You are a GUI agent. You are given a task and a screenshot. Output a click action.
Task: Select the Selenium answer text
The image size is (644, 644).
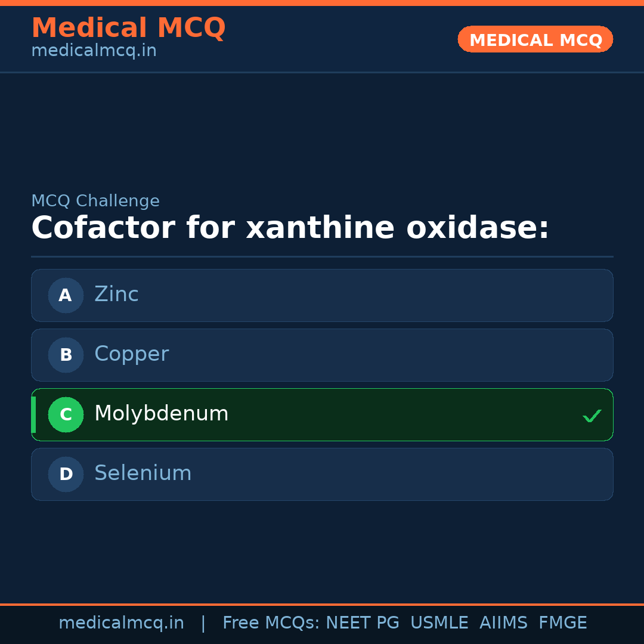(x=143, y=473)
